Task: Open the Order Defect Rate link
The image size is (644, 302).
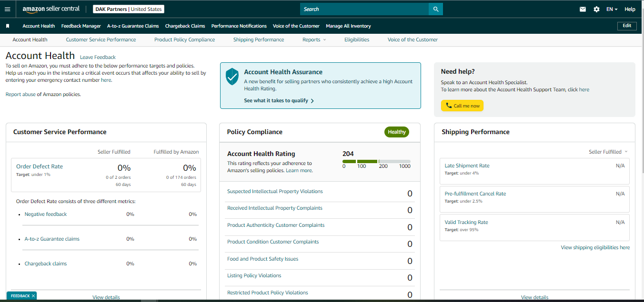Action: click(40, 166)
